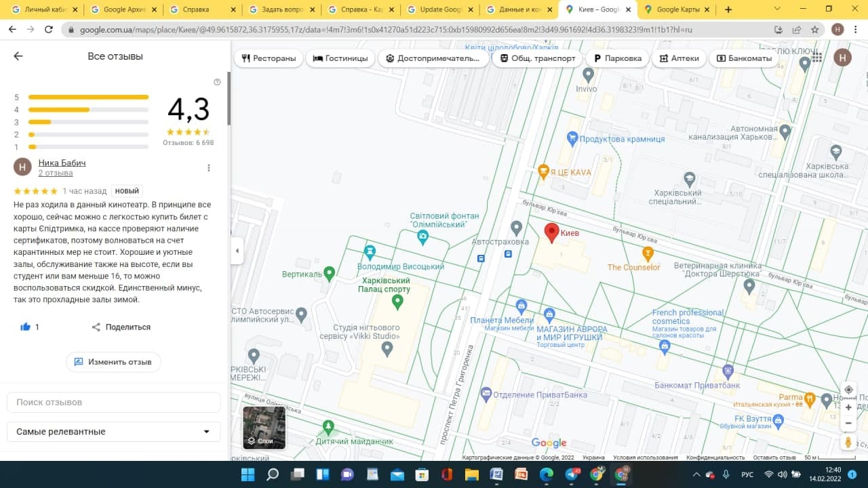Viewport: 868px width, 488px height.
Task: Collapse the side panel with the arrow handle
Action: pyautogui.click(x=237, y=251)
